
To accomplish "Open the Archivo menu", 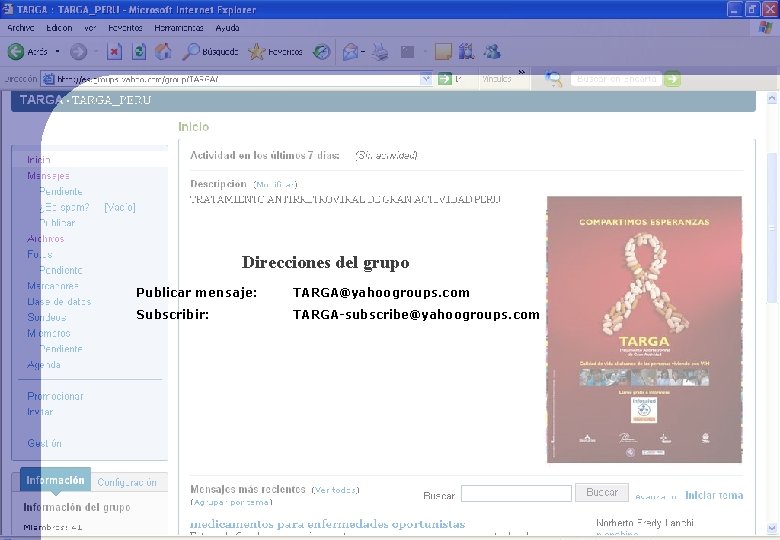I will coord(20,28).
